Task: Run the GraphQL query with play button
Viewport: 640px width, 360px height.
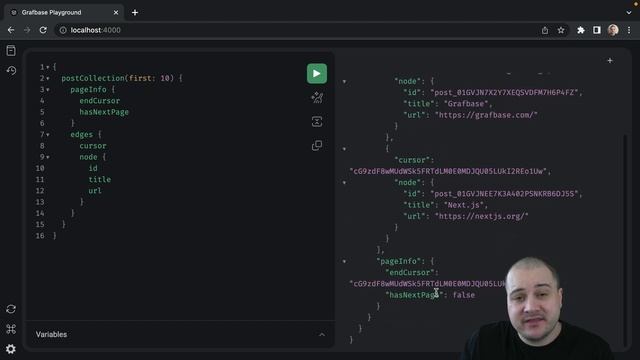Action: pos(317,73)
